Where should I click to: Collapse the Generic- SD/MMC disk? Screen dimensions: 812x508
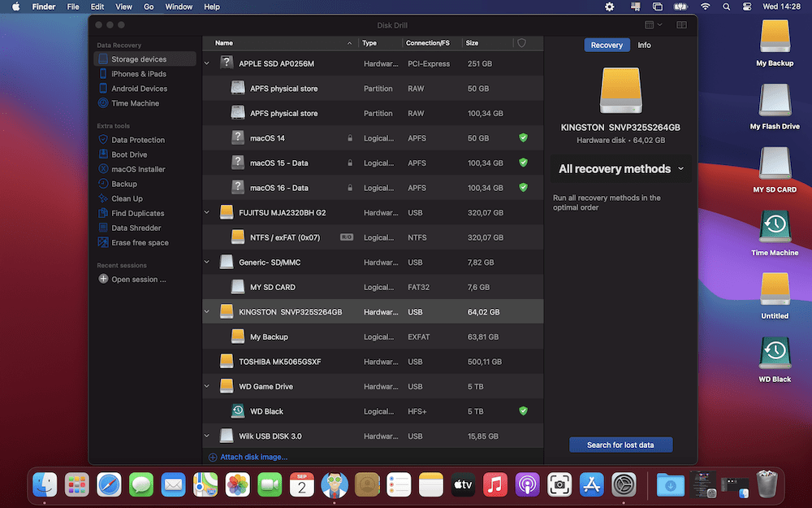click(x=207, y=263)
